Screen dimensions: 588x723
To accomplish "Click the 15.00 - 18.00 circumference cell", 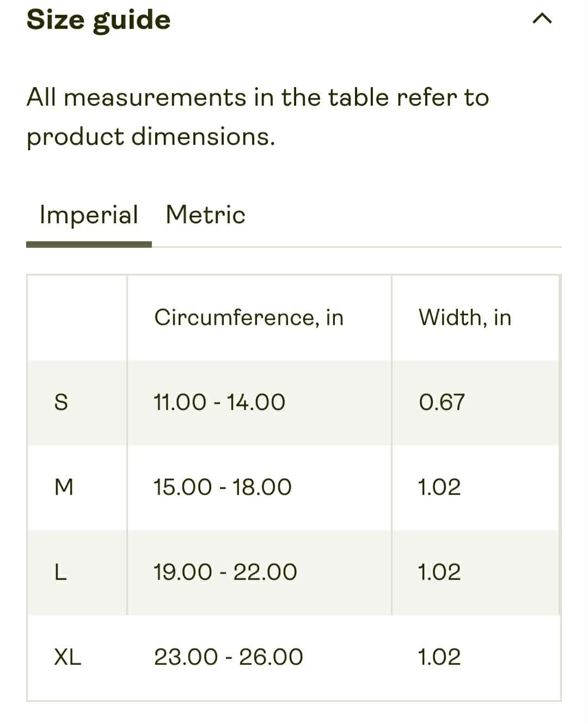I will point(223,487).
